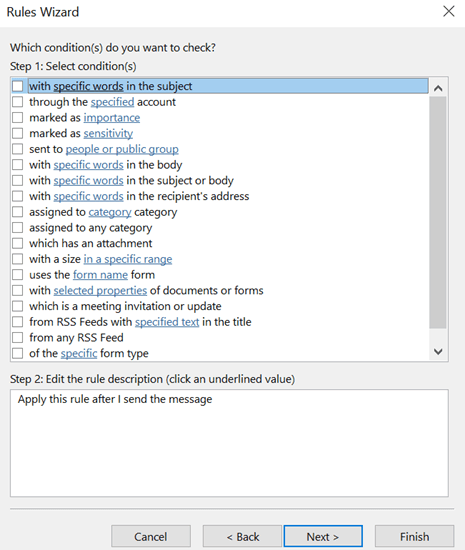
Task: Tick the 'from any RSS Feed' checkbox
Action: [18, 337]
